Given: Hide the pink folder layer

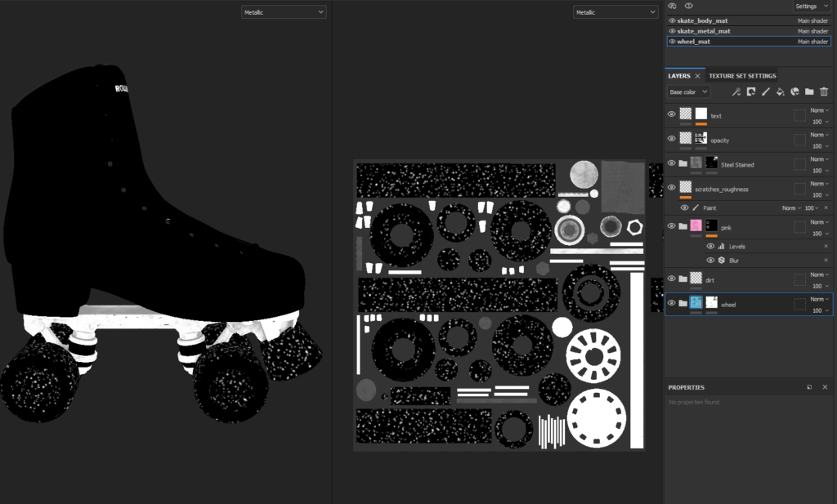Looking at the screenshot, I should 672,226.
